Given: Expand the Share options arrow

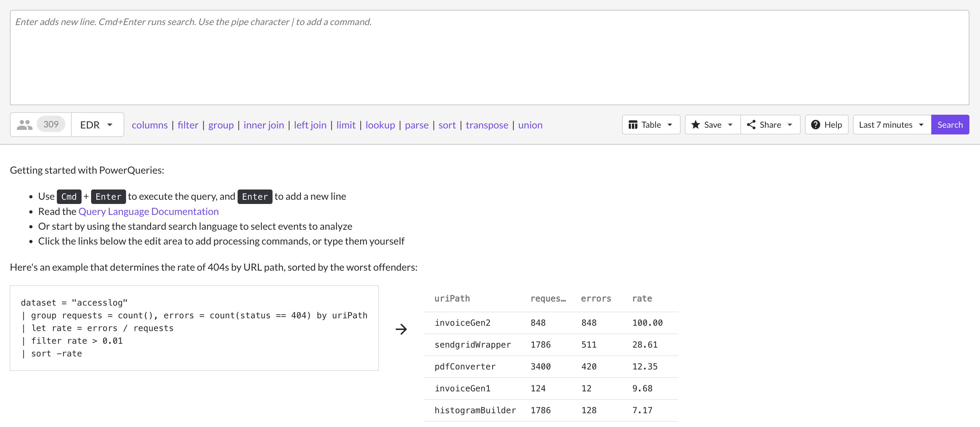Looking at the screenshot, I should (x=790, y=125).
